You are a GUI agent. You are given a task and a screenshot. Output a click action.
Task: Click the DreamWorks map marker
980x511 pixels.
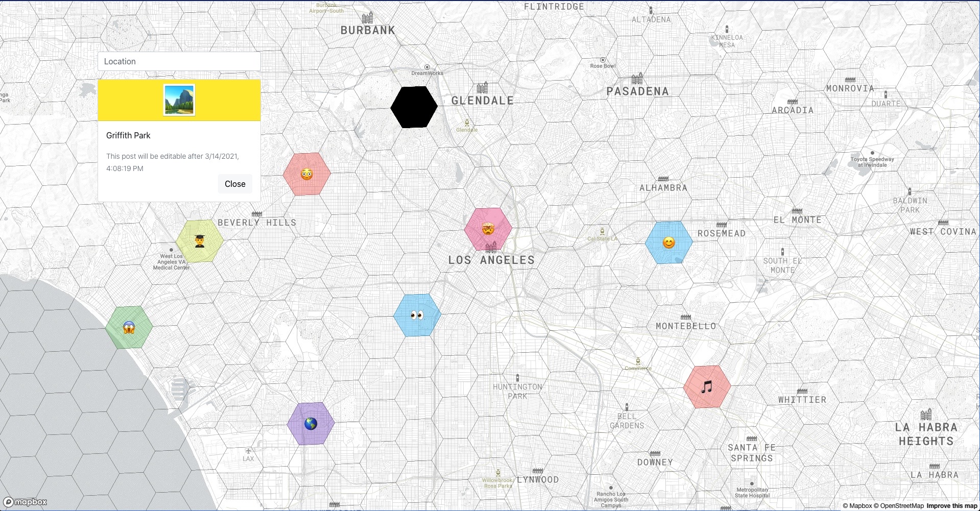(427, 67)
